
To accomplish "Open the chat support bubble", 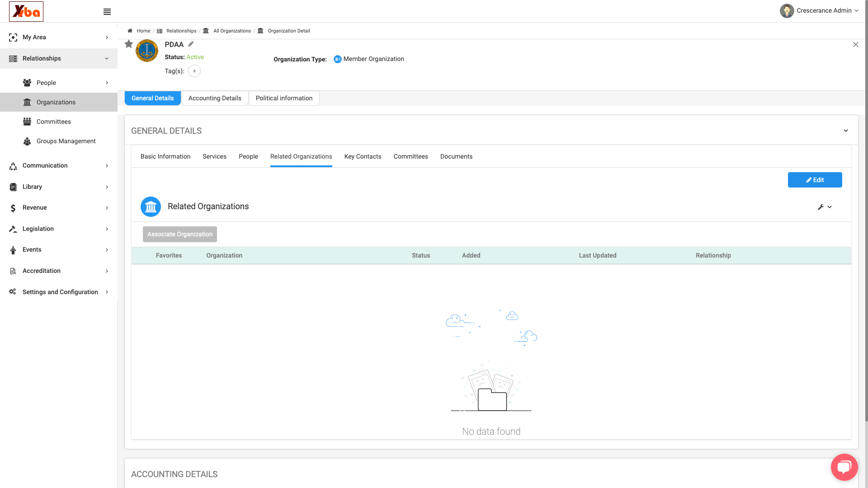I will click(844, 467).
